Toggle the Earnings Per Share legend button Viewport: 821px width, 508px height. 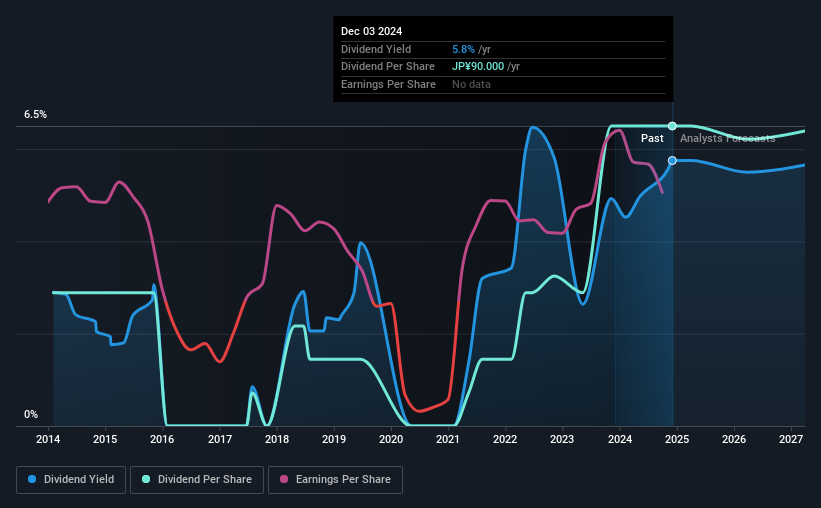click(x=335, y=480)
